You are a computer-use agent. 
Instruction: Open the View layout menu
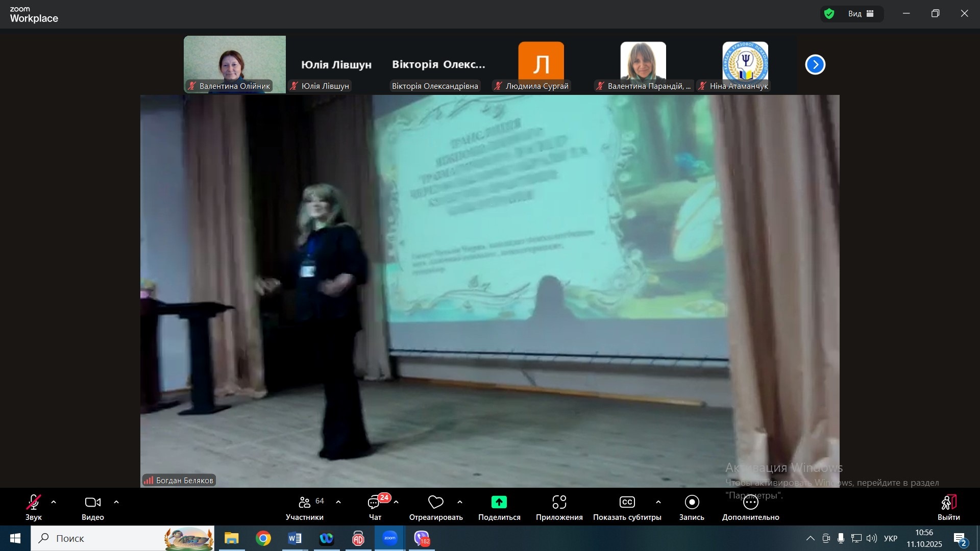pyautogui.click(x=862, y=14)
